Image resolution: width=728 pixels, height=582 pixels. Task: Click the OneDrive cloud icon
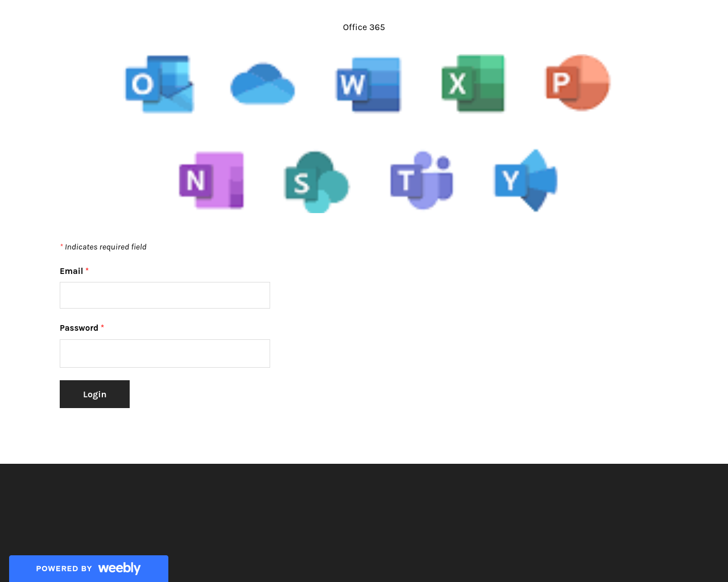[x=263, y=84]
